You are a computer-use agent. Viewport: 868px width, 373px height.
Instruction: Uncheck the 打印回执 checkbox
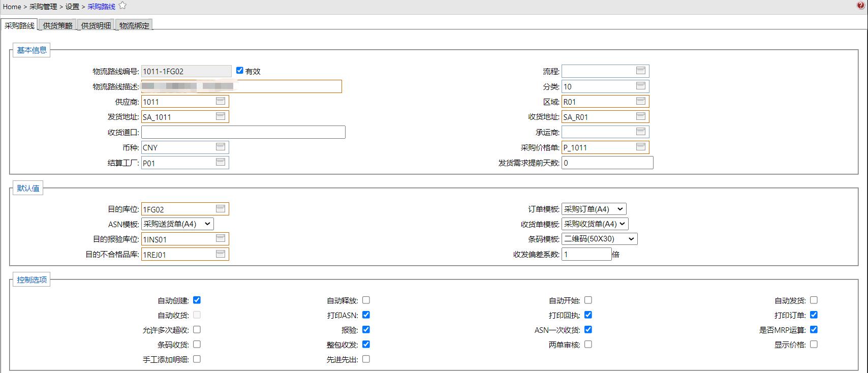[588, 315]
